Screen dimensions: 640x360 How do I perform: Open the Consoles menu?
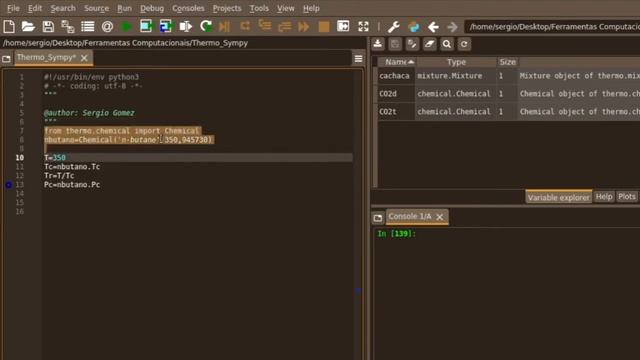(x=188, y=9)
